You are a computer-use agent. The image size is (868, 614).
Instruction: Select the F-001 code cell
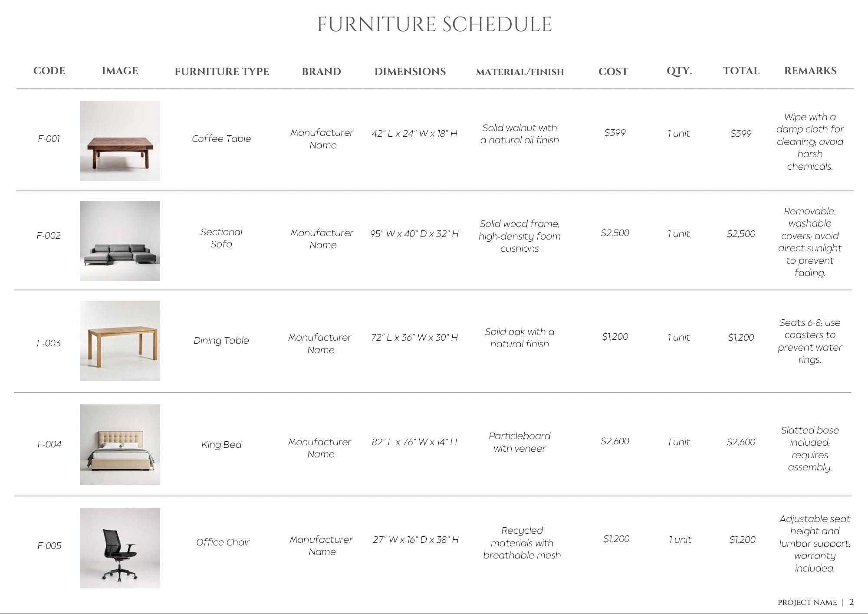tap(49, 139)
